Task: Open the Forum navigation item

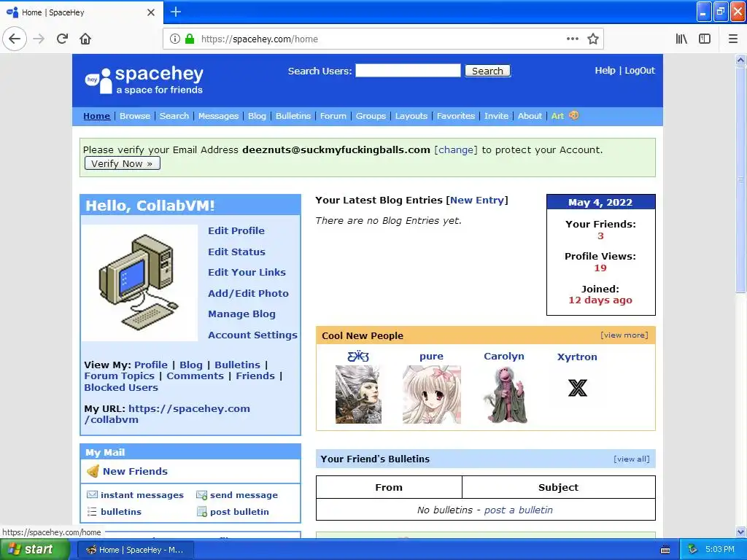Action: (333, 116)
